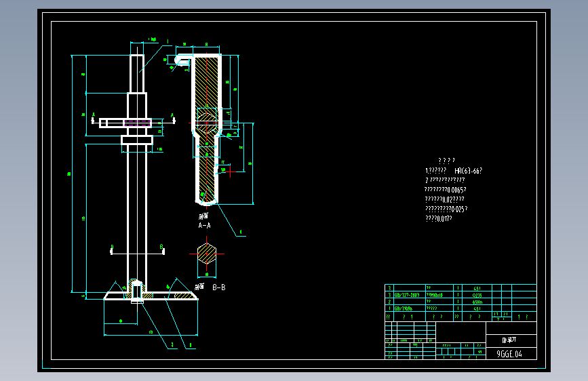Click the note line ending "0.0065?"
Viewport: 588px width, 381px height.
[445, 190]
